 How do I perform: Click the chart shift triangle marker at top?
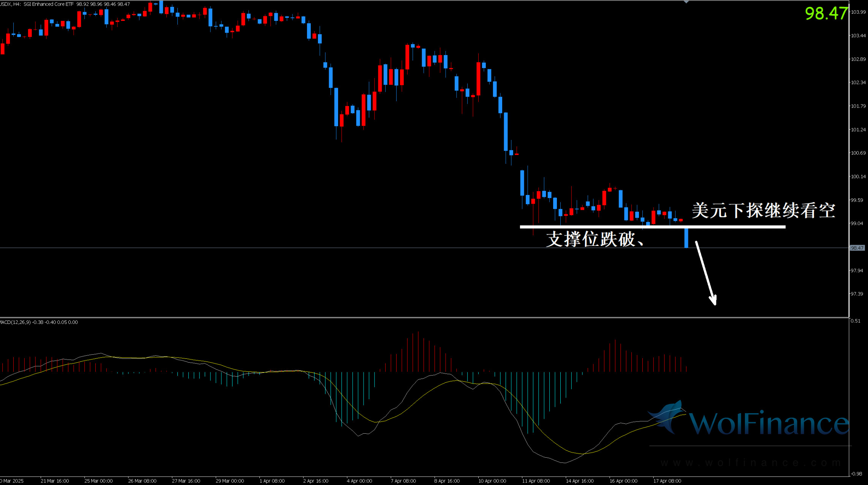tap(686, 2)
